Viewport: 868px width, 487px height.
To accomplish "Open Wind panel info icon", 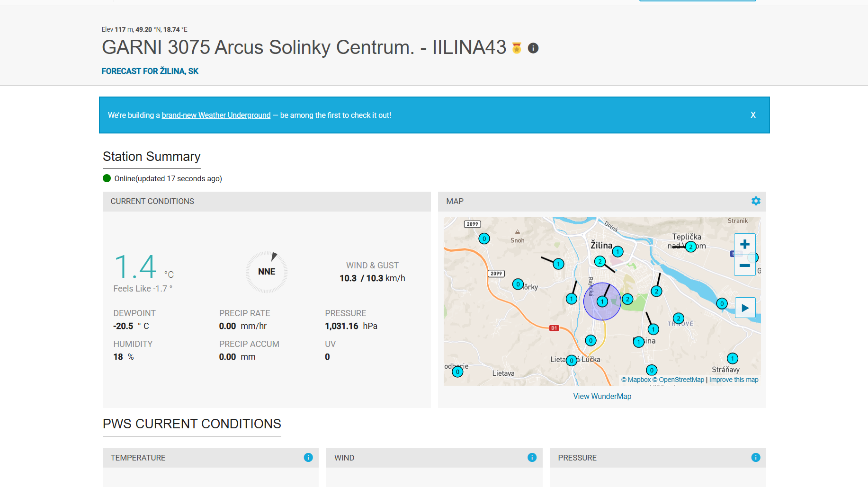I will point(532,457).
